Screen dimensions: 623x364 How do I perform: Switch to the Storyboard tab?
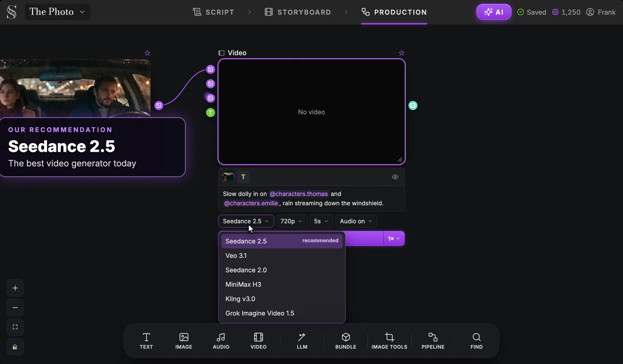(x=298, y=12)
